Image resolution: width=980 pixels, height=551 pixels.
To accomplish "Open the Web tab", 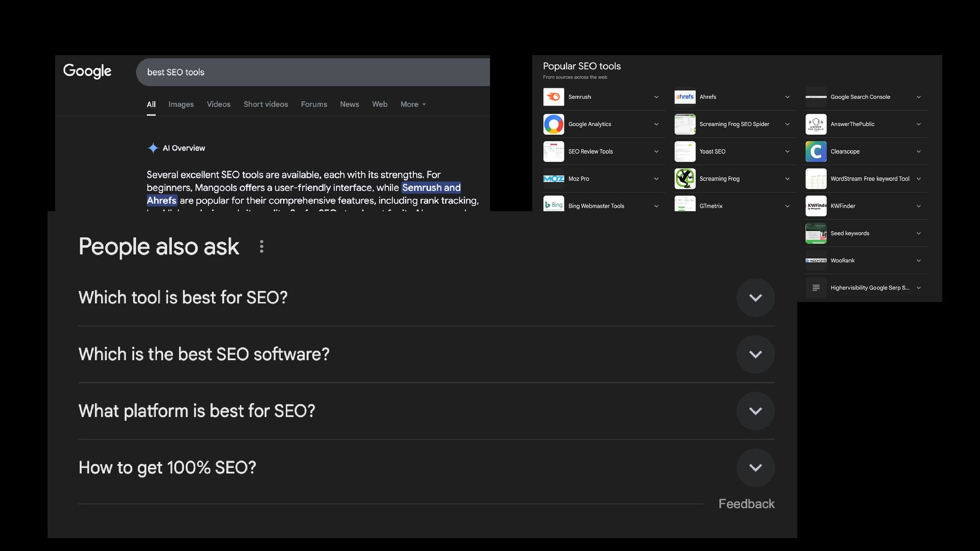I will point(380,104).
